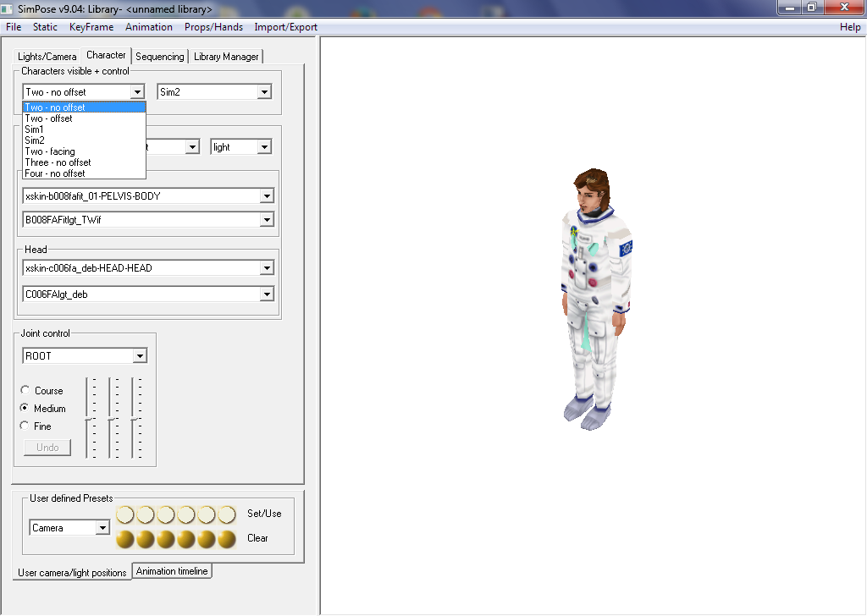Screen dimensions: 867x616
Task: Enable the Fine adjustment option
Action: [25, 426]
